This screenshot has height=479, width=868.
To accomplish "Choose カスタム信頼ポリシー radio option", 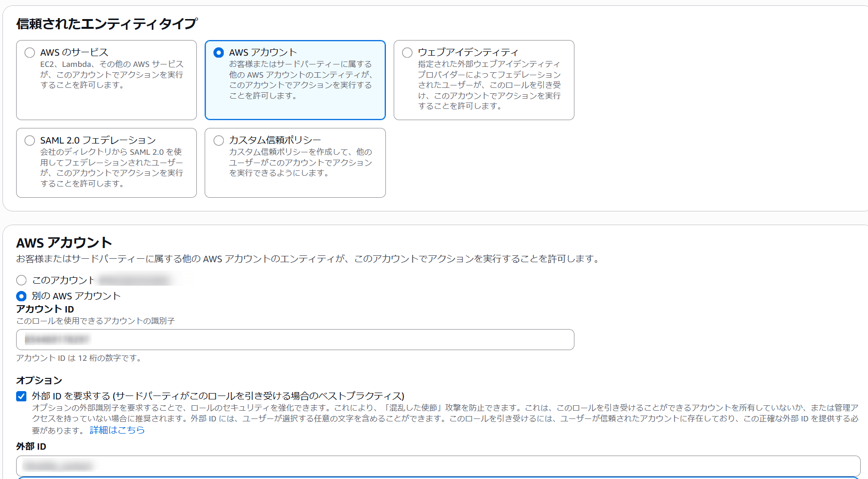I will click(x=219, y=141).
